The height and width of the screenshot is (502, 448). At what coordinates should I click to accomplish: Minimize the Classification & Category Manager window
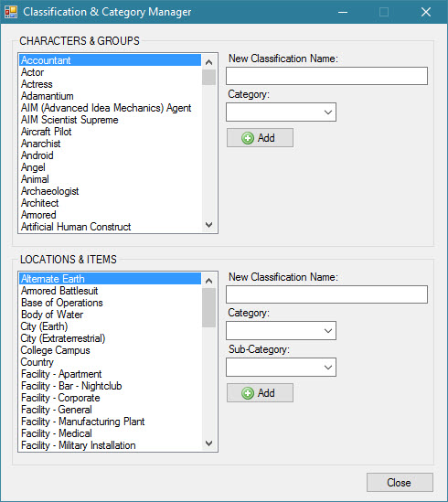343,12
